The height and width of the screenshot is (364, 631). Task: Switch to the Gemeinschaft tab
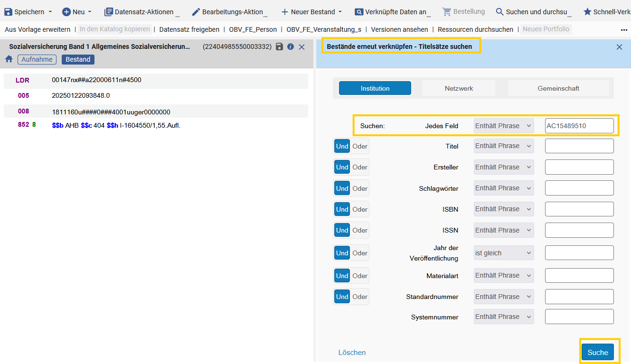(558, 88)
